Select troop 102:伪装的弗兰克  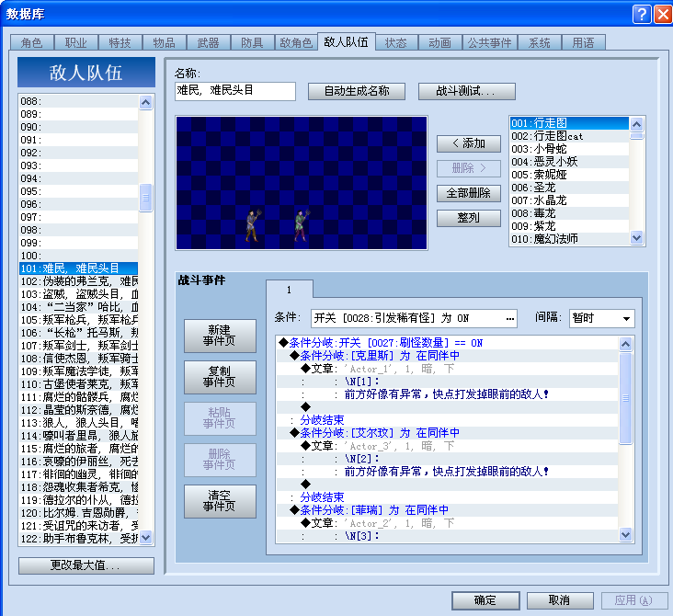tap(78, 281)
